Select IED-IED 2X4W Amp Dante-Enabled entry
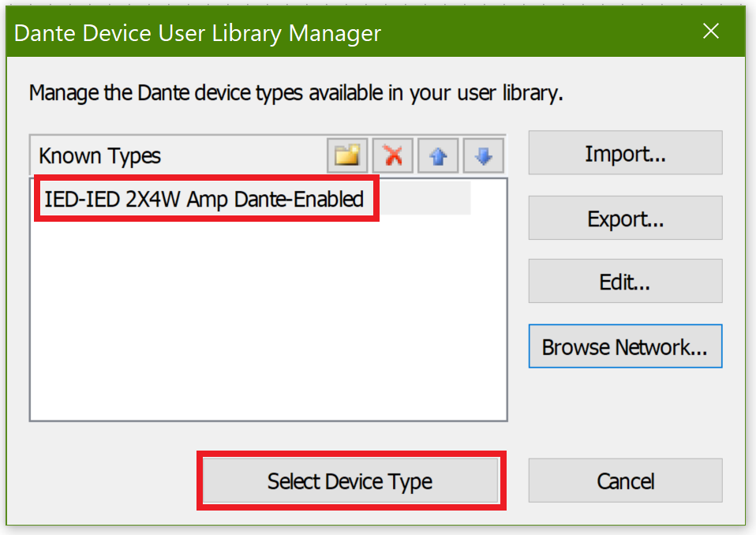The width and height of the screenshot is (756, 535). [204, 199]
